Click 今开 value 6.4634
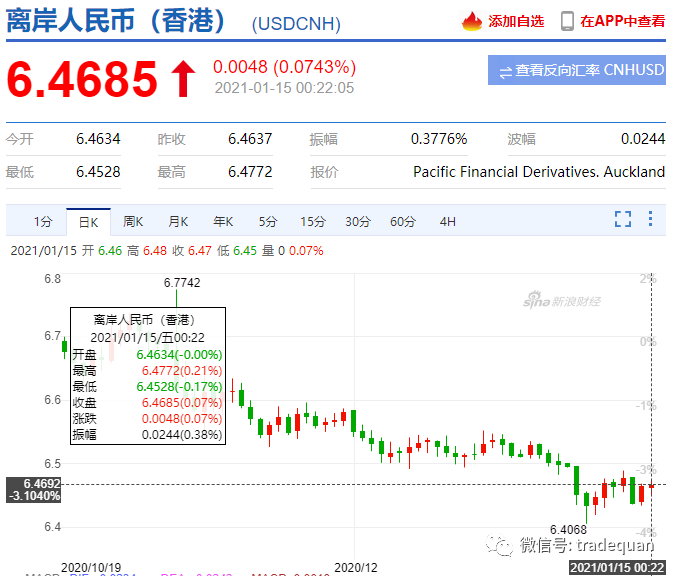The width and height of the screenshot is (676, 576). pyautogui.click(x=98, y=139)
